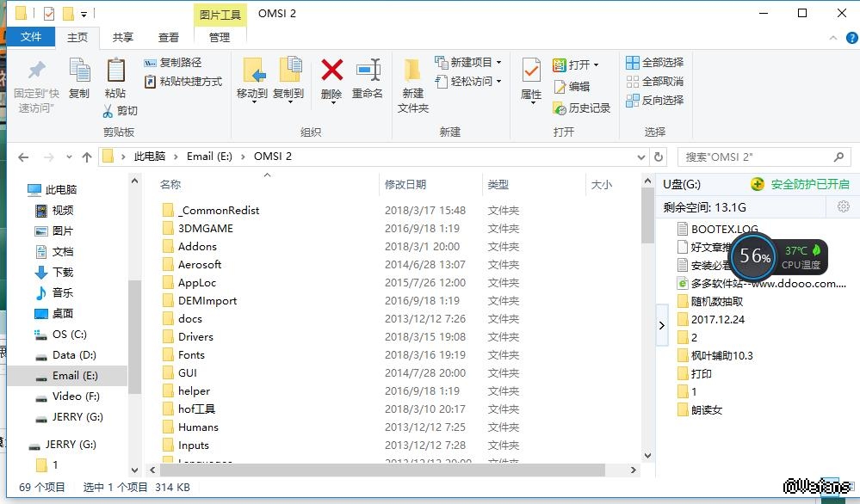The image size is (860, 504).
Task: Click 全部选择 (Select all)
Action: point(655,63)
